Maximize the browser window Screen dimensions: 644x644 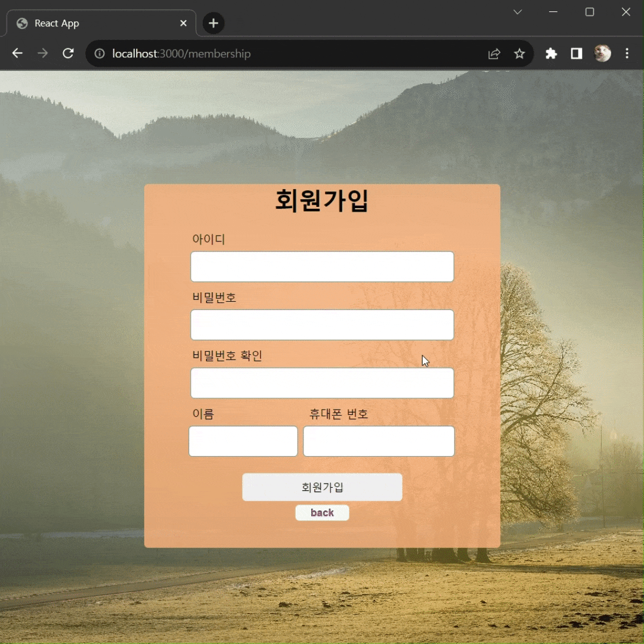(x=589, y=12)
